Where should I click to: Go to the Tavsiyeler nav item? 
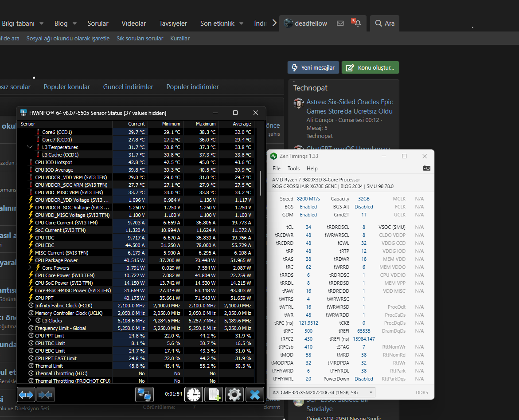(x=173, y=23)
